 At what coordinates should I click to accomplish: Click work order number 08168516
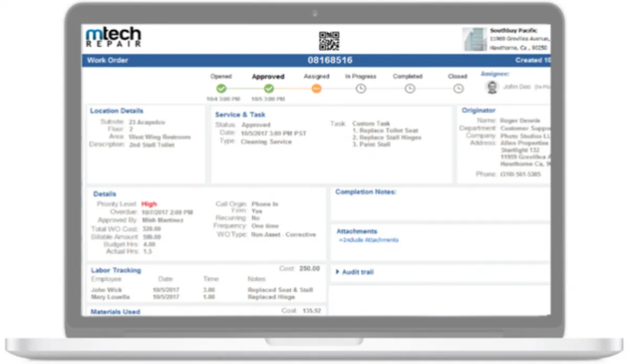[x=330, y=60]
